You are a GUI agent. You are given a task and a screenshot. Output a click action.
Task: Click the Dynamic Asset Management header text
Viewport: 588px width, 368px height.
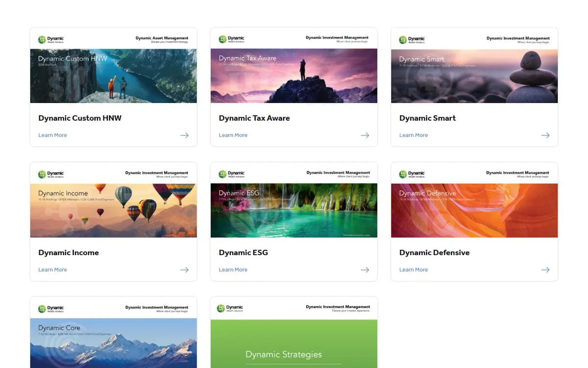(x=162, y=38)
